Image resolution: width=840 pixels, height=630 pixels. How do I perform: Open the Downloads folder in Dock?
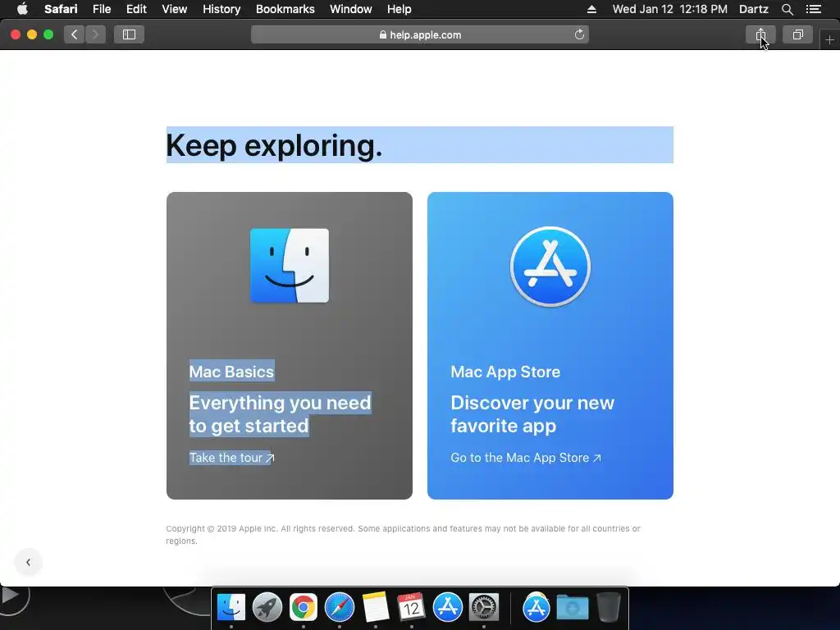(572, 608)
